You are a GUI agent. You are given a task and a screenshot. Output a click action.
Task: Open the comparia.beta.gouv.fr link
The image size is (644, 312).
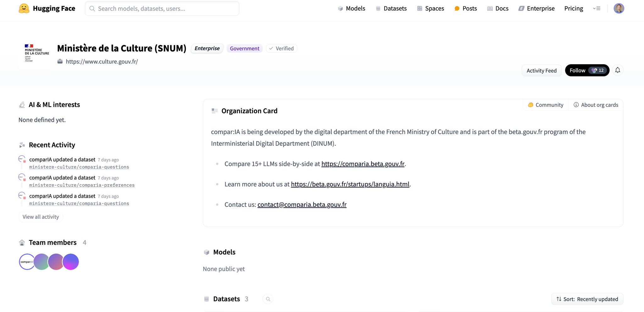[x=363, y=164]
